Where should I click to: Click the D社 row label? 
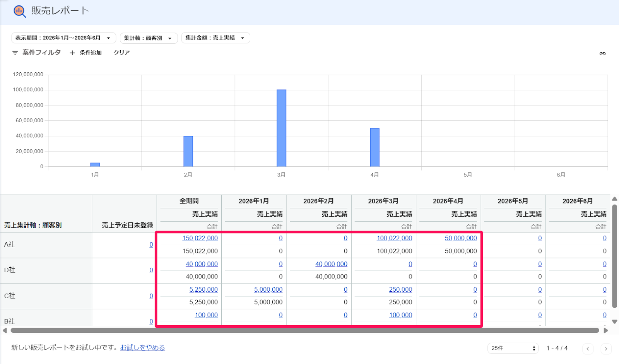click(x=9, y=270)
